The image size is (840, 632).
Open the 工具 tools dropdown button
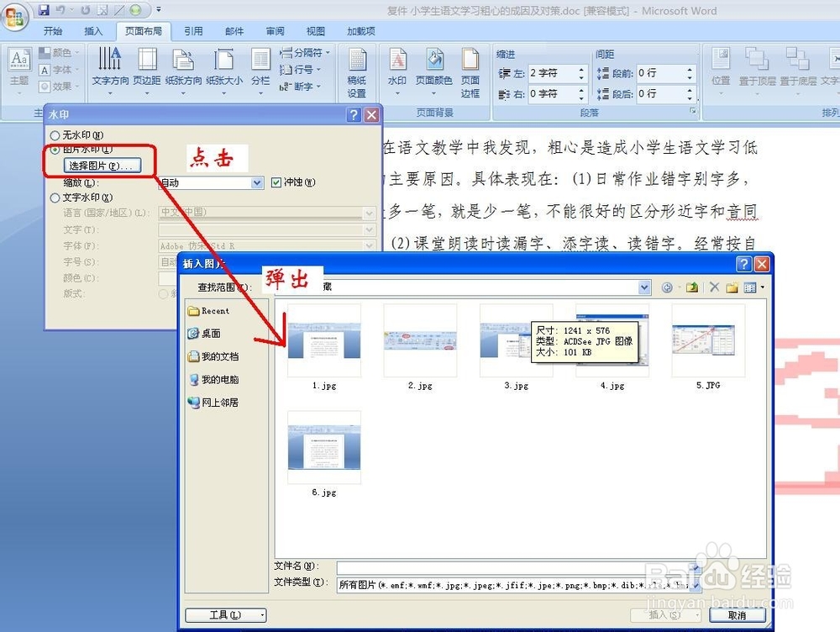225,615
